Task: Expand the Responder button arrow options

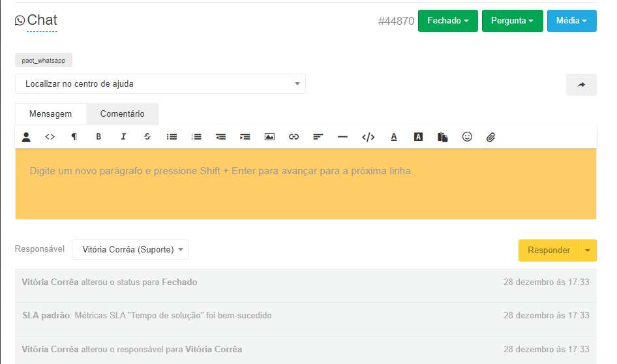Action: pos(588,250)
